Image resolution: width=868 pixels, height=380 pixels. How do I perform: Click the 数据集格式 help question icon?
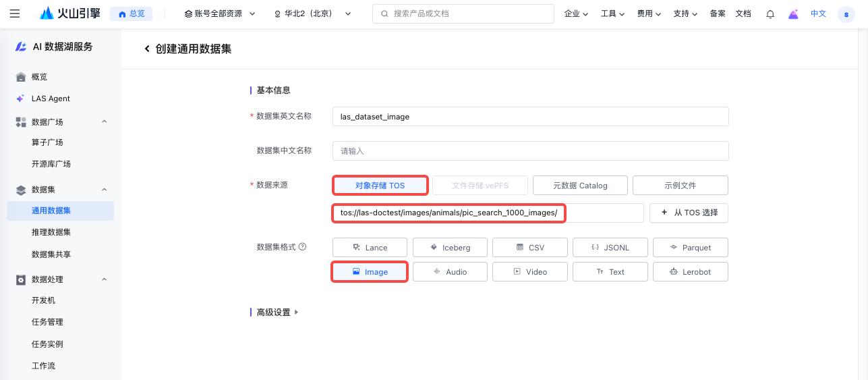(302, 247)
